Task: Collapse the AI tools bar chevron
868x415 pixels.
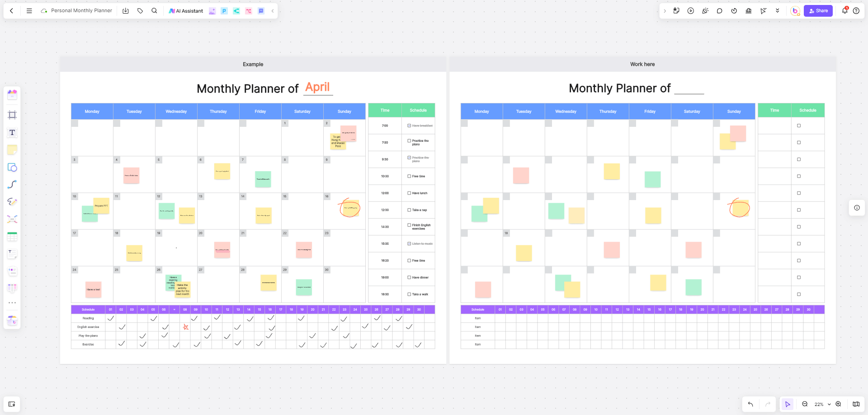Action: (x=273, y=11)
